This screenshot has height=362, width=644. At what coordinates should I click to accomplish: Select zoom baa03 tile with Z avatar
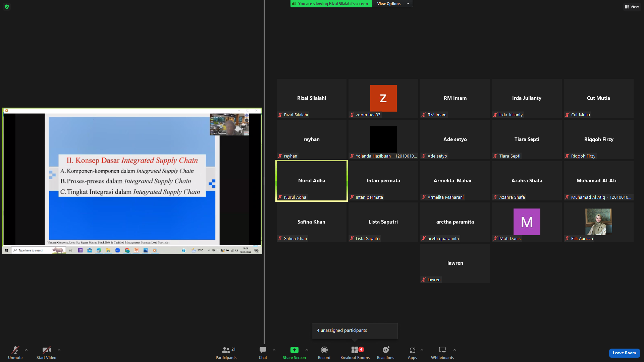tap(383, 98)
